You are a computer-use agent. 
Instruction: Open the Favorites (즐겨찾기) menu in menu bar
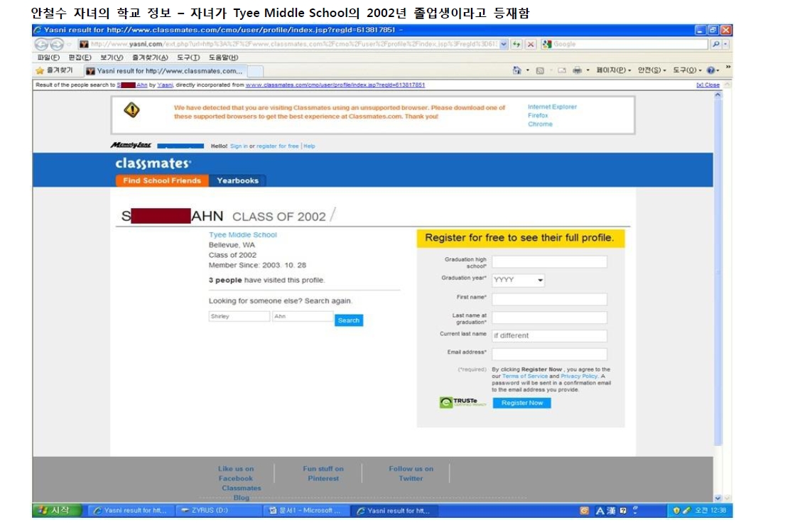tap(150, 58)
